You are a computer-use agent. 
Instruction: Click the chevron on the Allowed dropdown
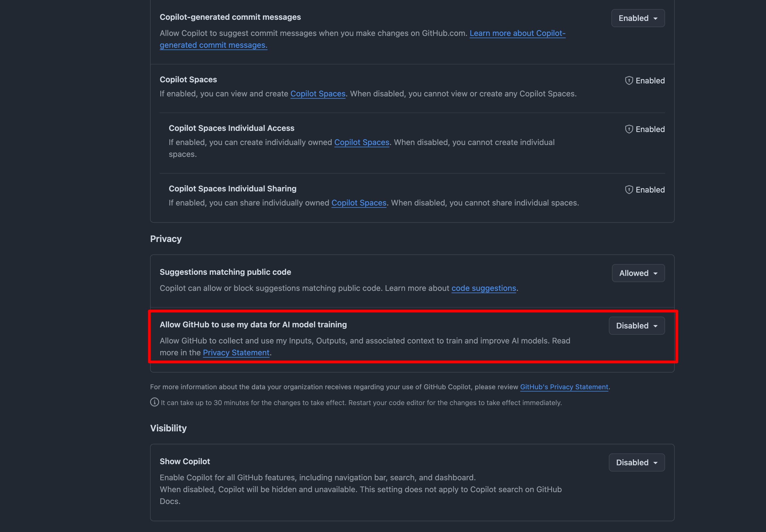[656, 273]
